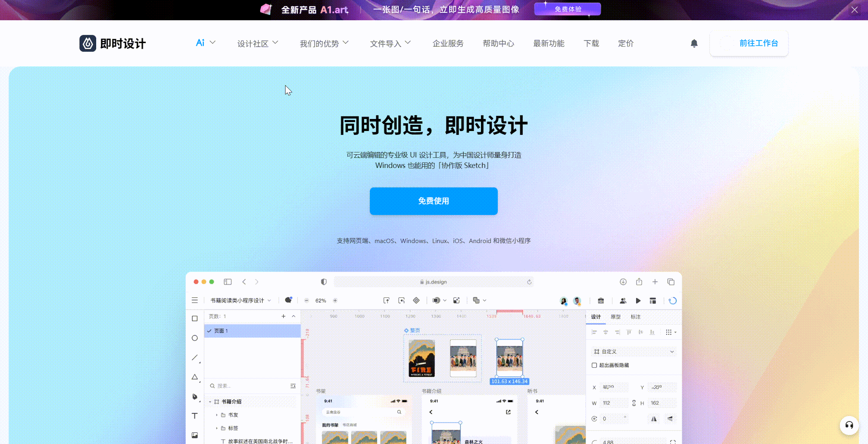Open the 自定义 frame preset dropdown
The image size is (868, 444).
click(x=634, y=352)
